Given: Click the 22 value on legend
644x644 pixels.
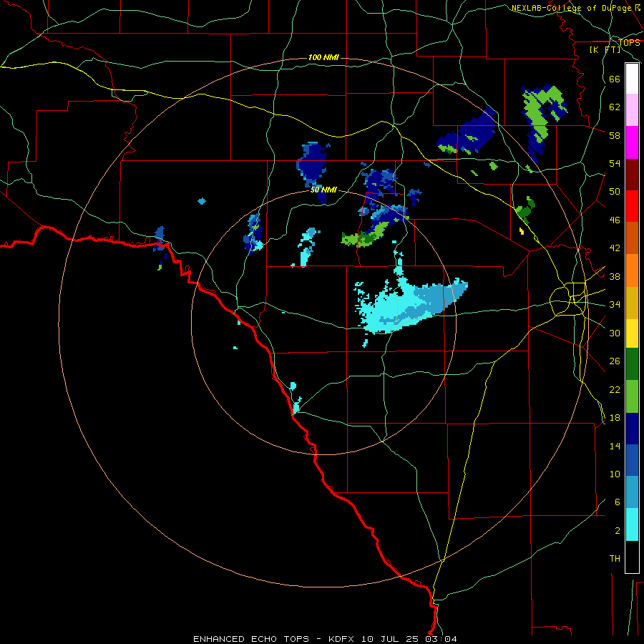Looking at the screenshot, I should click(x=615, y=389).
